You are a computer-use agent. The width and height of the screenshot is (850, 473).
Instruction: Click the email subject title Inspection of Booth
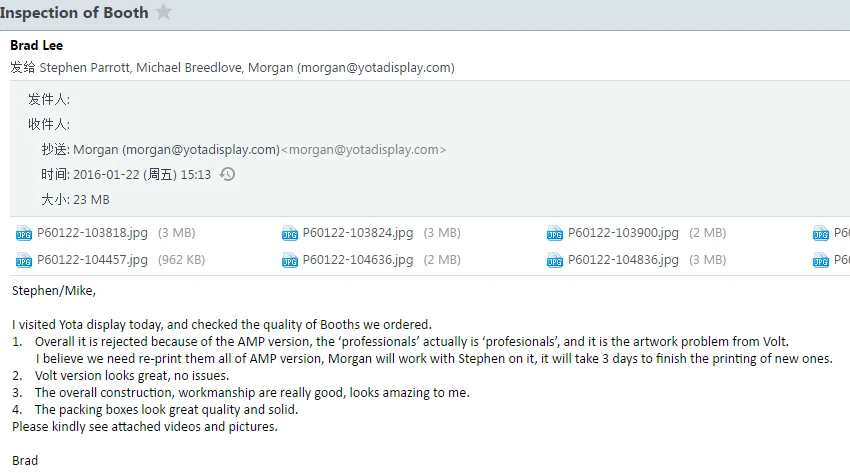(x=74, y=13)
